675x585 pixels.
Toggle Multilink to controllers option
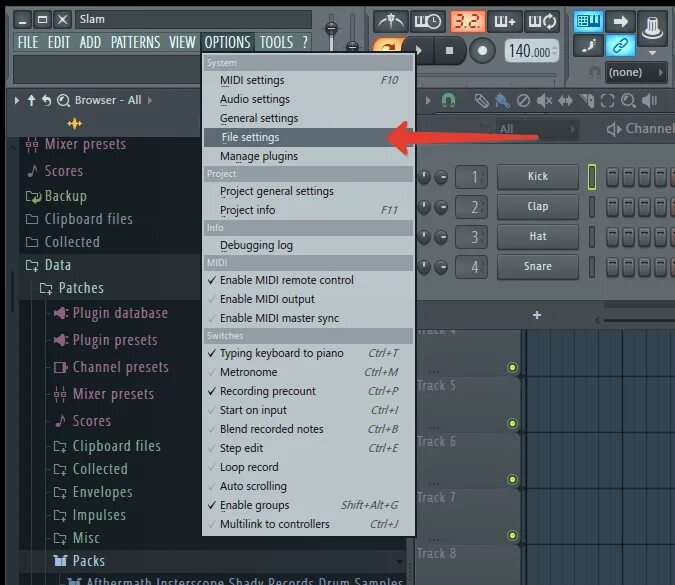[x=308, y=524]
